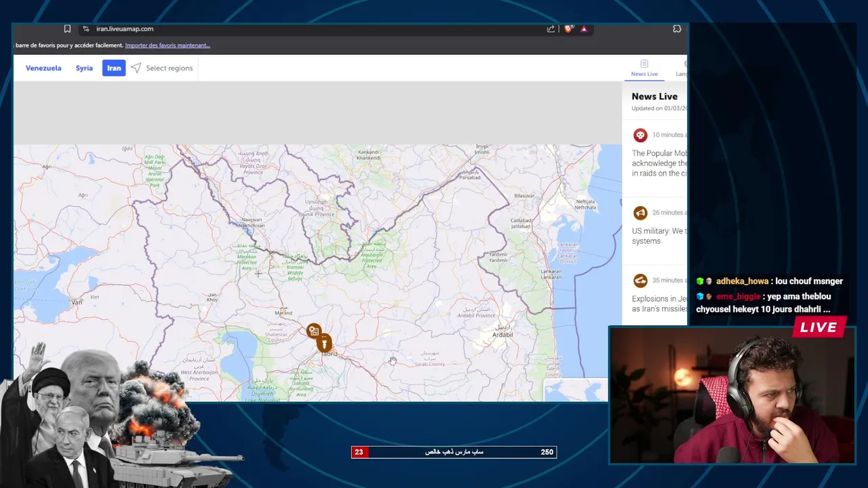Click the Van city label on the map

click(x=77, y=302)
